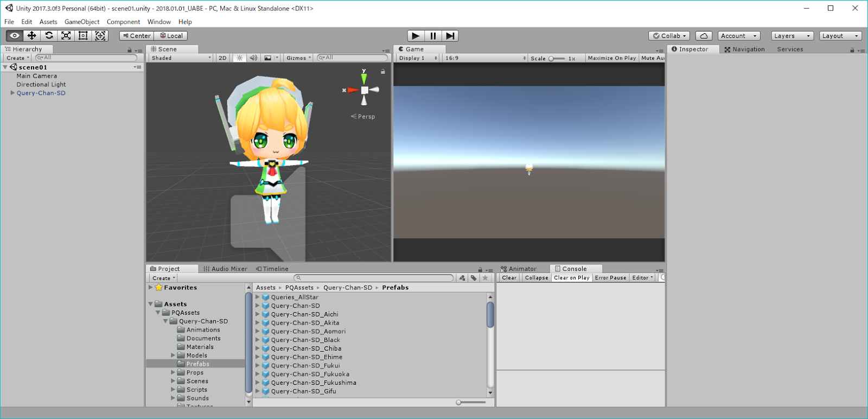Click the Console Clear button

(509, 278)
